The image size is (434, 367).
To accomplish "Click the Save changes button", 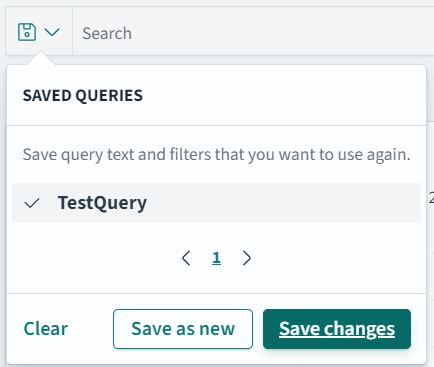I will click(337, 329).
